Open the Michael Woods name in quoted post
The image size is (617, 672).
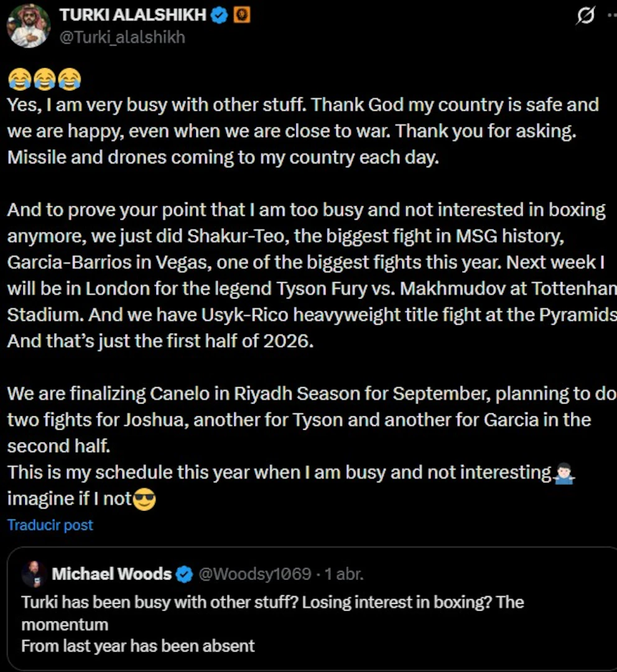click(111, 574)
